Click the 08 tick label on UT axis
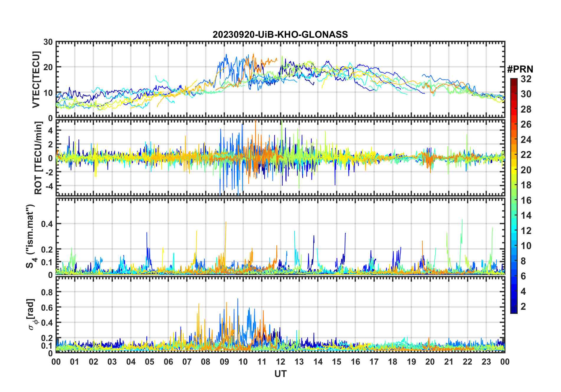The image size is (561, 392). (x=206, y=362)
